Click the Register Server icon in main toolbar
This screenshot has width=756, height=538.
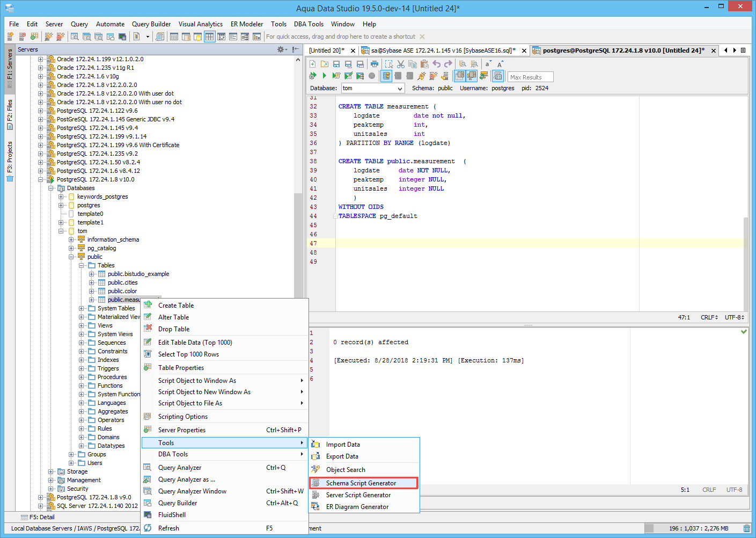tap(10, 37)
